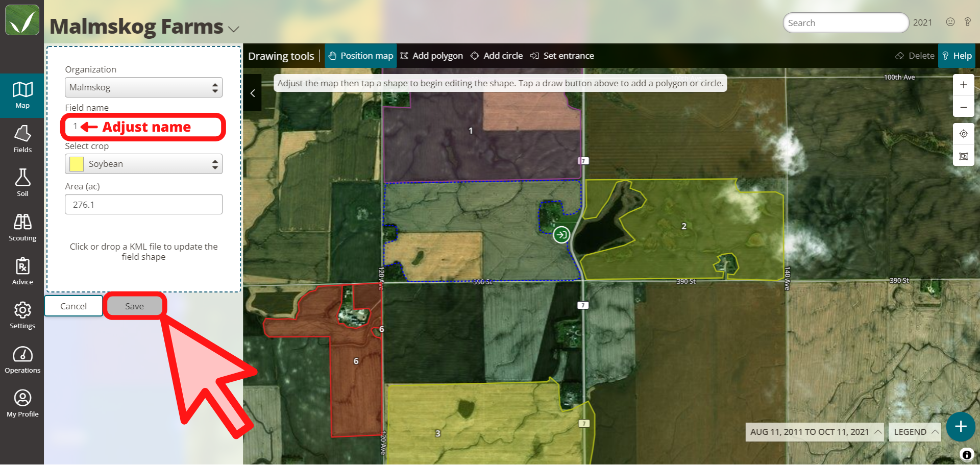
Task: Click the green field entrance marker
Action: click(x=561, y=235)
